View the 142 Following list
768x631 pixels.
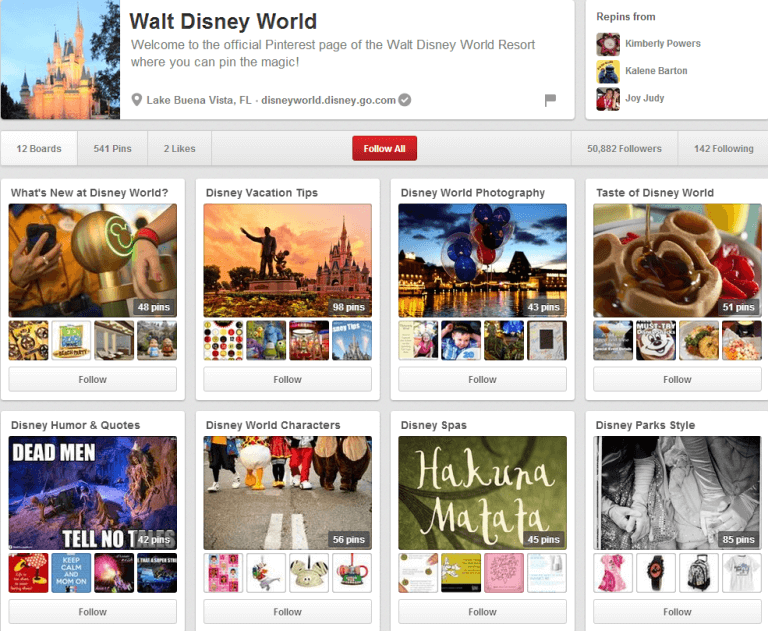tap(723, 149)
